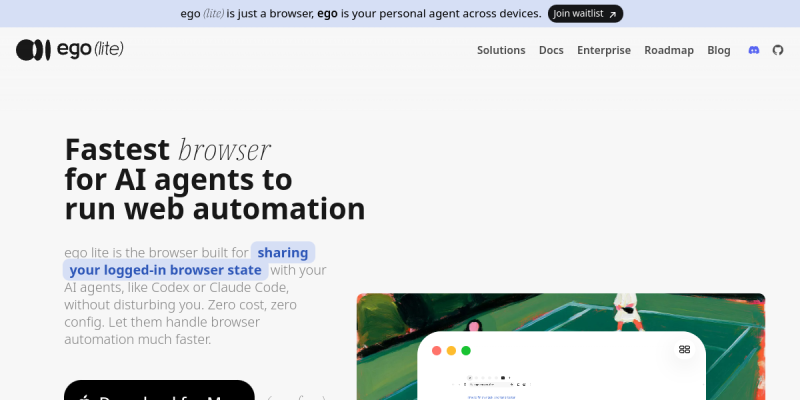Click the green dot in mock window
The width and height of the screenshot is (800, 400).
(466, 351)
